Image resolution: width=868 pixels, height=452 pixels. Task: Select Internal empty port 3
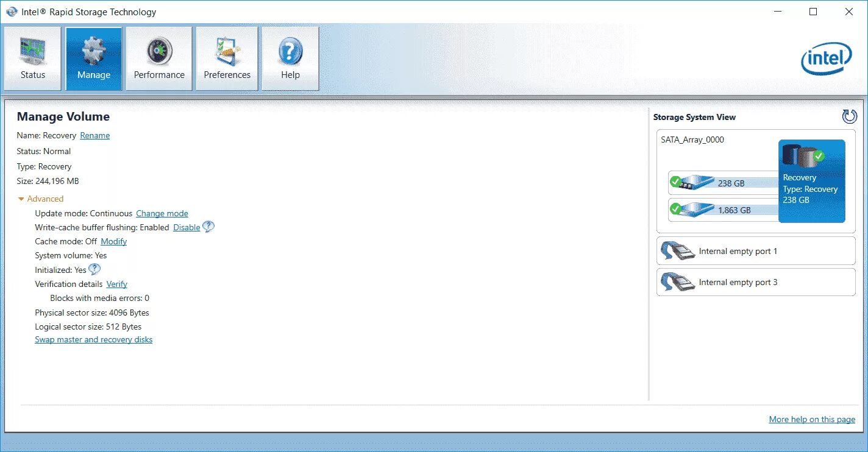pyautogui.click(x=756, y=282)
